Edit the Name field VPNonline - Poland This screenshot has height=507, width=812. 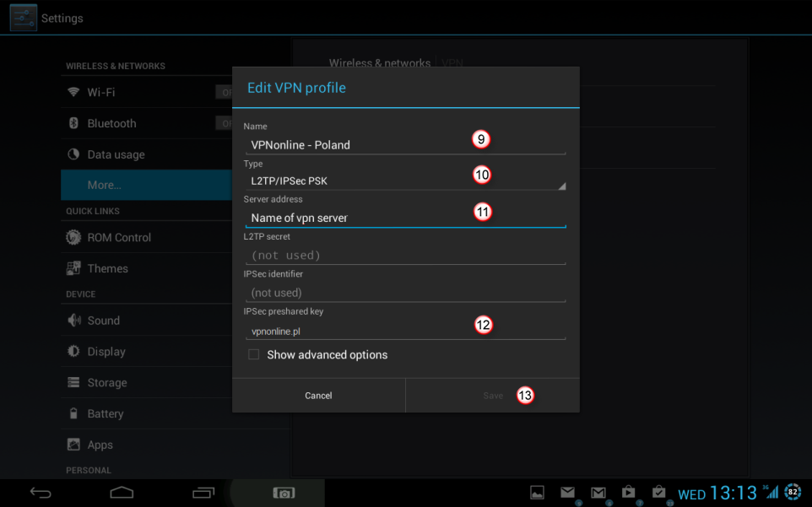405,144
